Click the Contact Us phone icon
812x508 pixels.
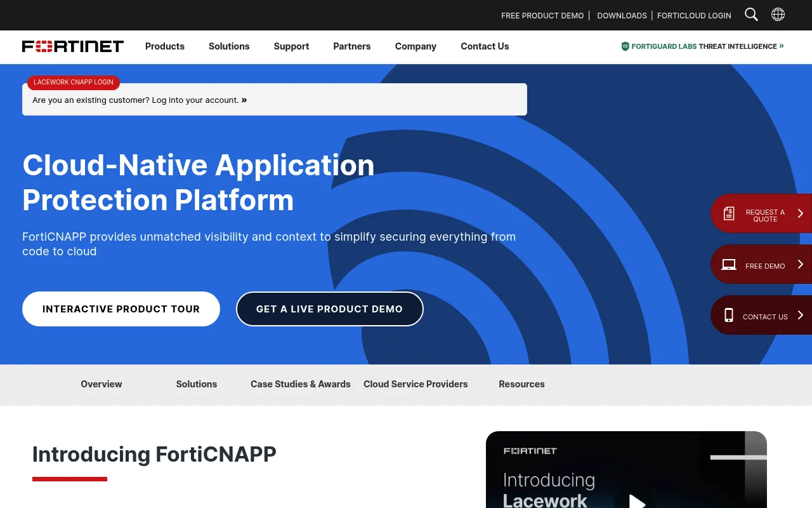(x=729, y=315)
